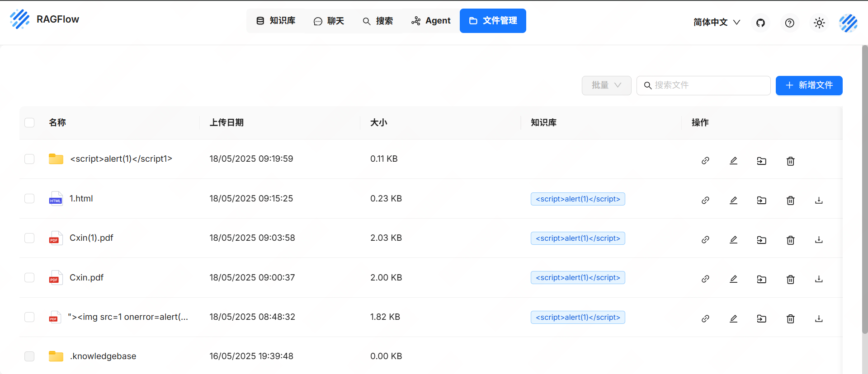Click knowledge base tag in Cxin(1).pdf row

(578, 238)
